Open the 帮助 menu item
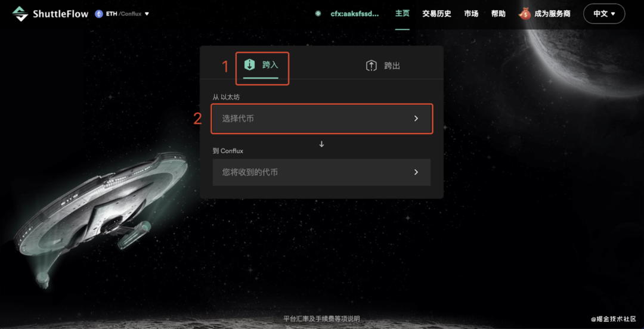The height and width of the screenshot is (329, 644). (498, 14)
